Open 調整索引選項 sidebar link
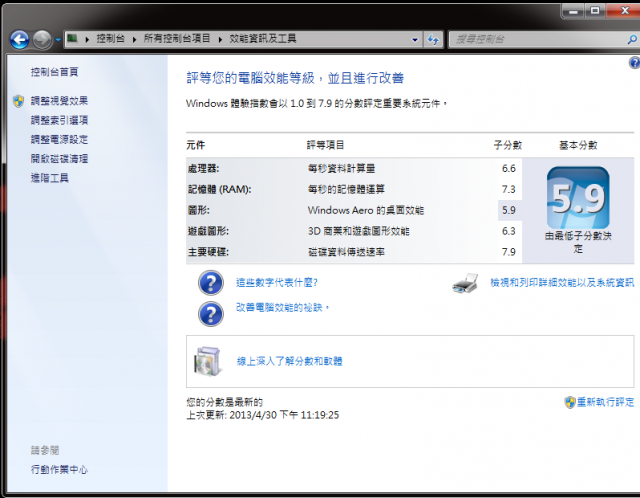Viewport: 640px width, 498px height. [x=59, y=120]
